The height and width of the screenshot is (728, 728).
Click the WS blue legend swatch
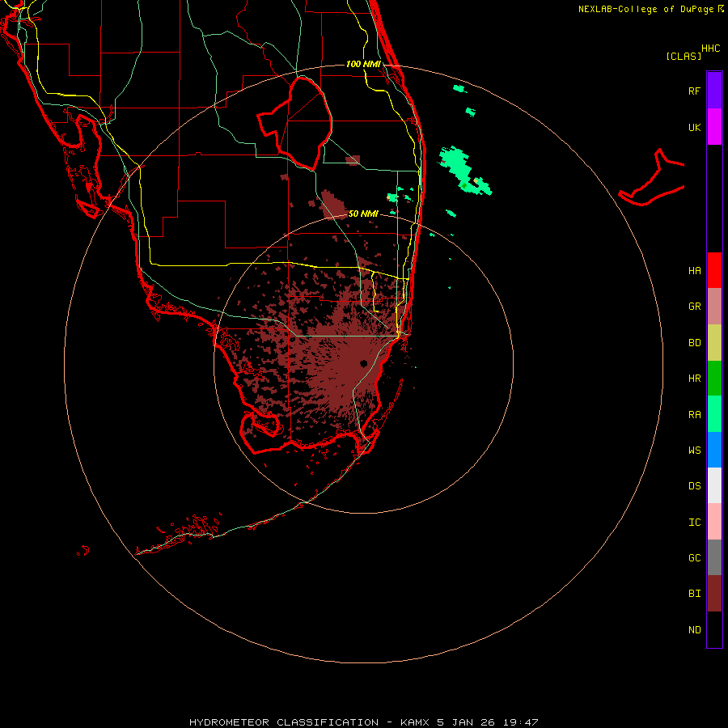(x=714, y=450)
